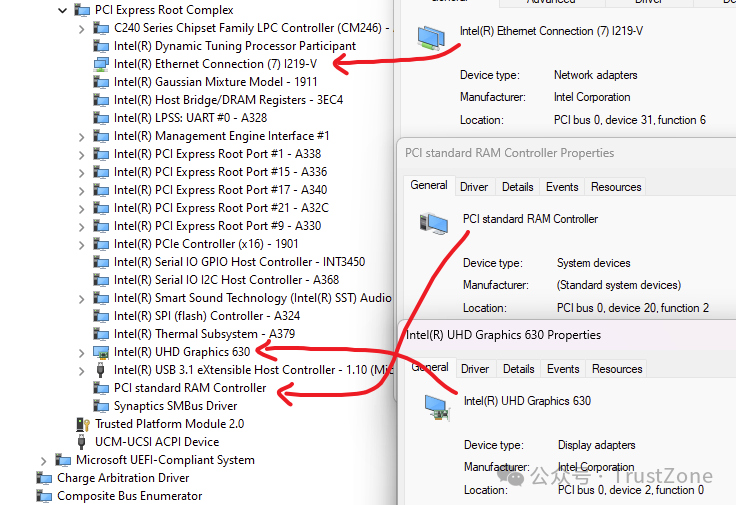Open Driver tab in PCI RAM Controller Properties
The width and height of the screenshot is (736, 505).
pyautogui.click(x=474, y=187)
